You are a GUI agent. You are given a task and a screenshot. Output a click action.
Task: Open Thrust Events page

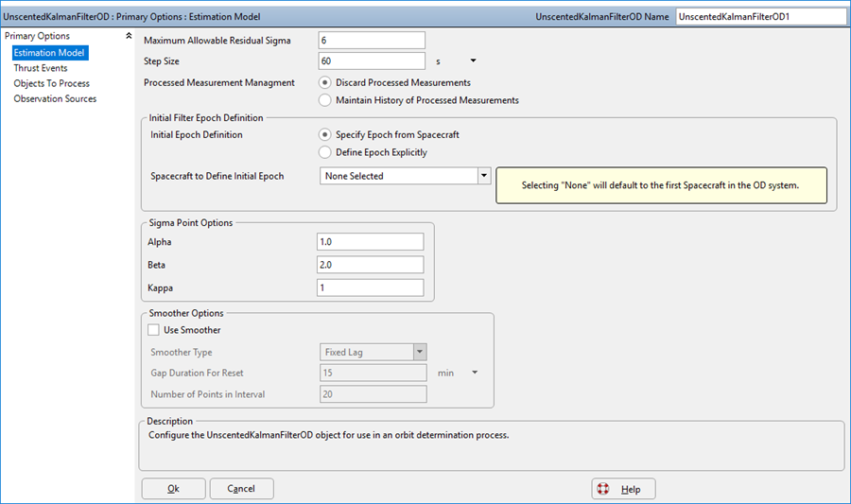pyautogui.click(x=41, y=68)
